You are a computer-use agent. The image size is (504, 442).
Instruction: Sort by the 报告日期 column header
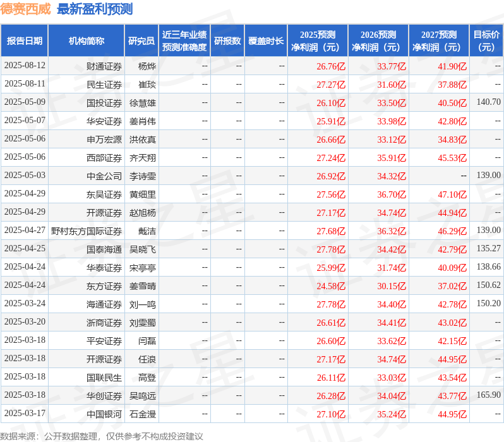24,41
